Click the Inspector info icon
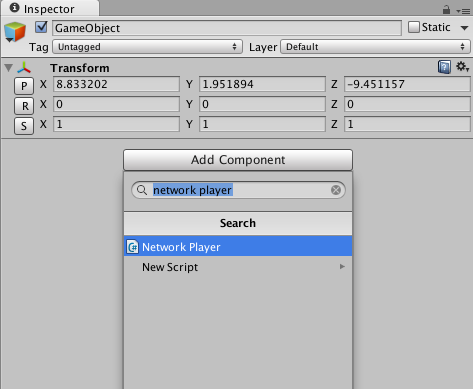473x389 pixels. [x=14, y=8]
